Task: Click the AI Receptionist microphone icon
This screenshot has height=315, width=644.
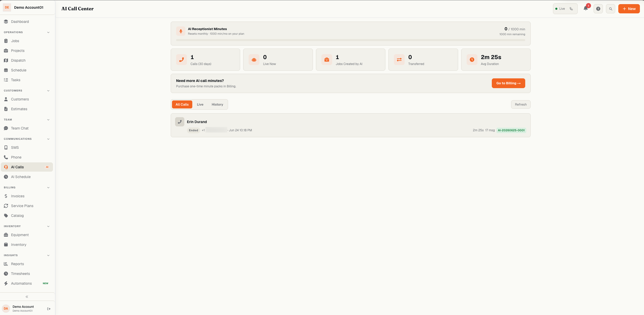Action: pyautogui.click(x=181, y=31)
